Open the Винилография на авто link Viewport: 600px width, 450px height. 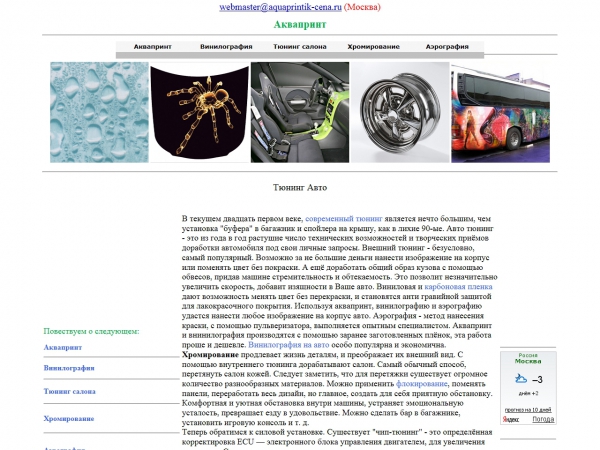coord(289,345)
